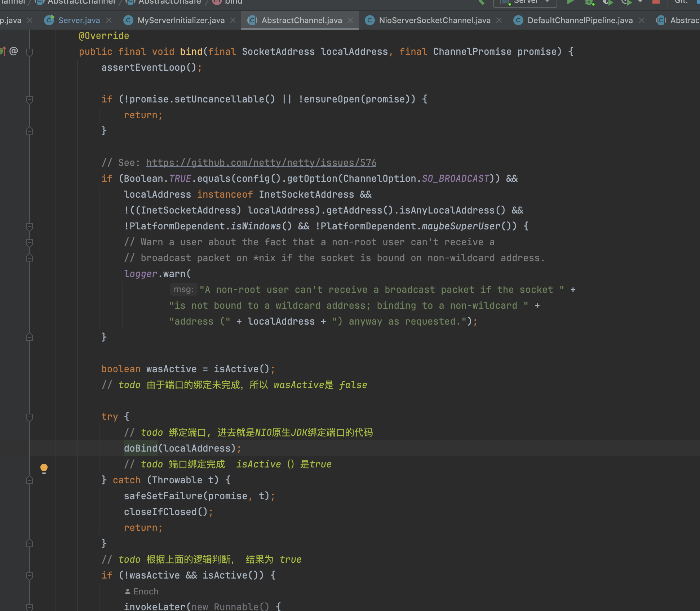Click fold end marker closing the catch block
This screenshot has height=611, width=700.
[30, 544]
